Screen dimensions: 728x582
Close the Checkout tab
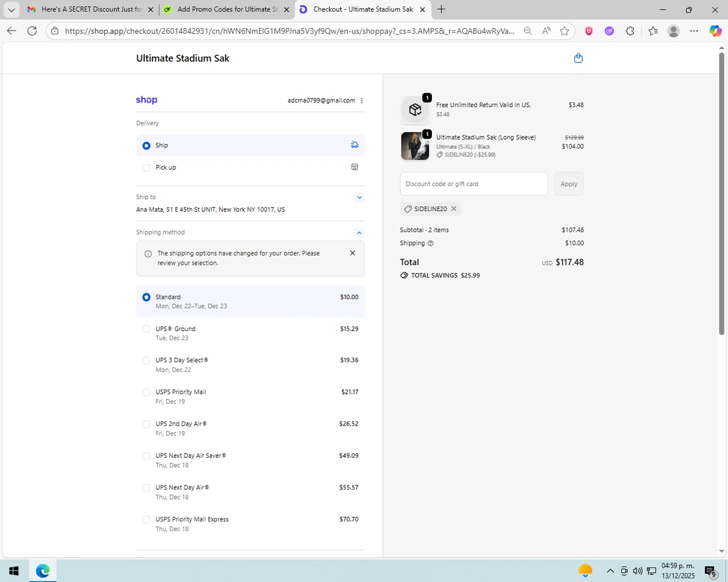[x=422, y=9]
